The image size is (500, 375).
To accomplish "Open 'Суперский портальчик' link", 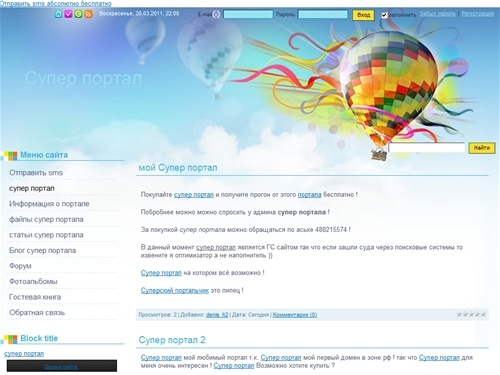I will (x=175, y=290).
